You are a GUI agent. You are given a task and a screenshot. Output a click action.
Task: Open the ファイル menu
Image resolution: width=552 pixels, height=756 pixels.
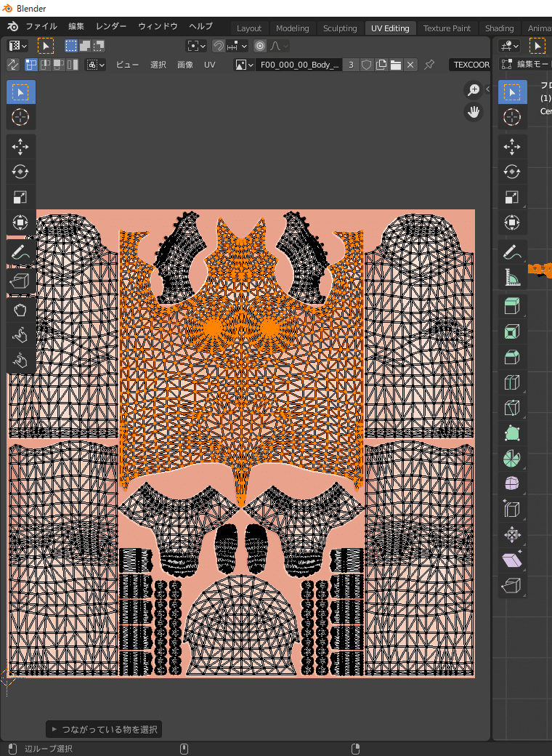tap(41, 26)
